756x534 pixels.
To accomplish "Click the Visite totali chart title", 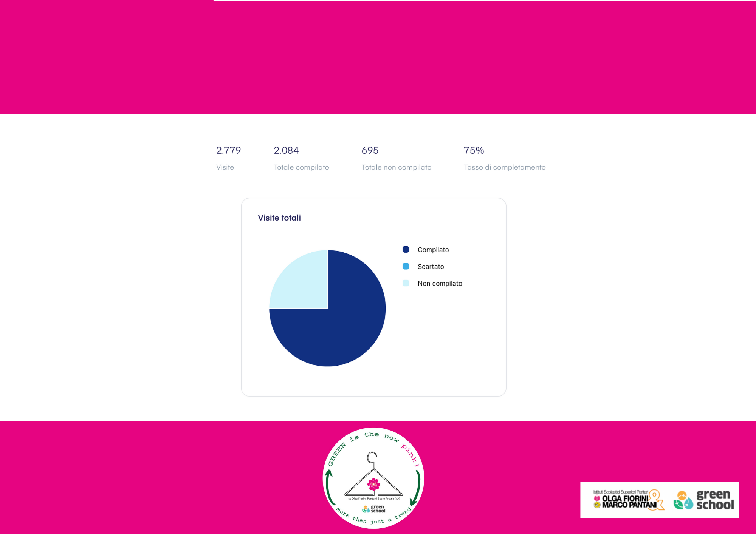I will pyautogui.click(x=279, y=218).
